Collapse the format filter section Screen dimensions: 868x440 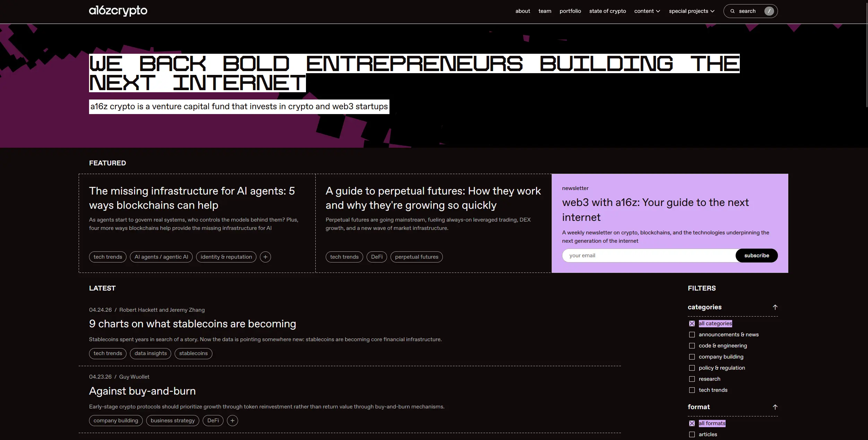775,407
